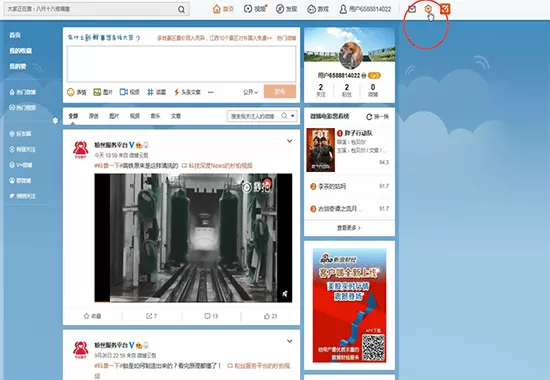Open second post's author avatar
Viewport: 550px width, 380px height.
click(x=81, y=349)
